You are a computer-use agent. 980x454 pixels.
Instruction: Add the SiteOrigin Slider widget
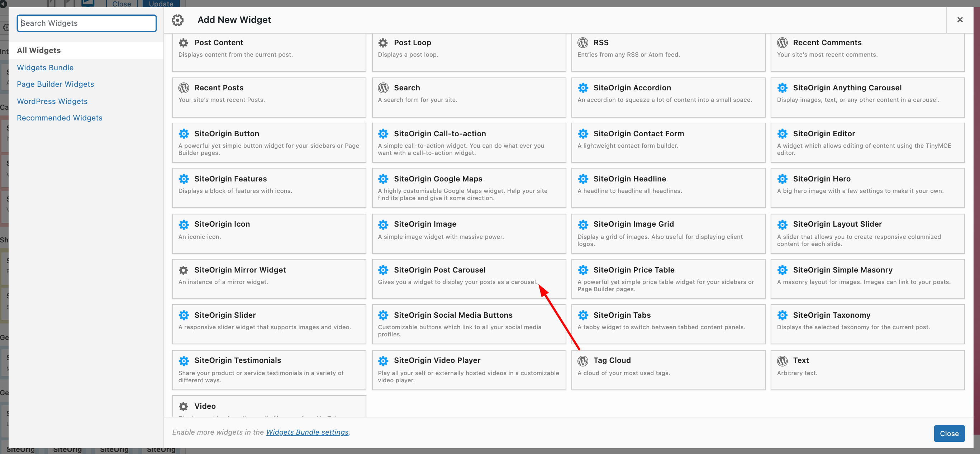[x=268, y=324]
